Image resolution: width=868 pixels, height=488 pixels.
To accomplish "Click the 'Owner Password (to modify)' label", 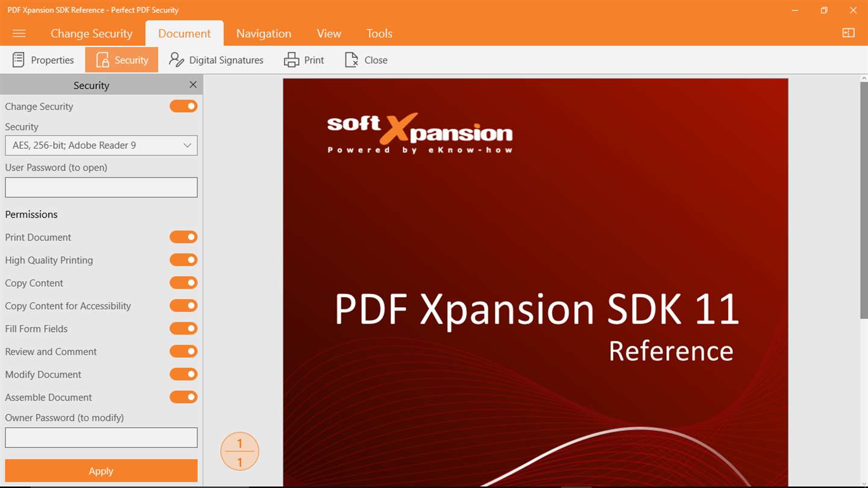I will pyautogui.click(x=64, y=418).
